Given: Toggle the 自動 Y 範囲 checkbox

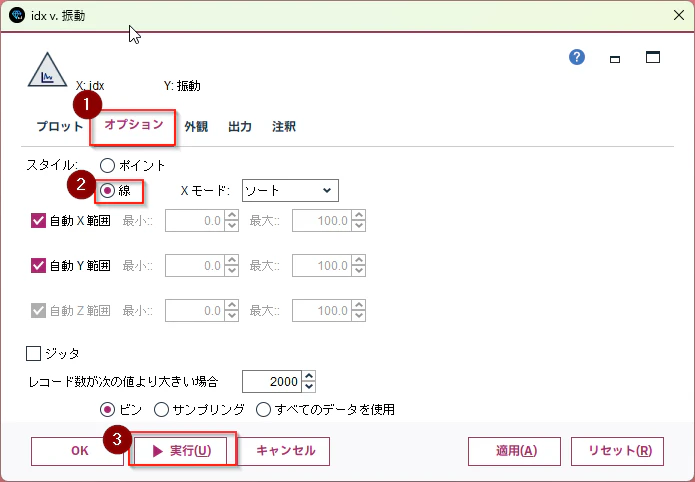Looking at the screenshot, I should [x=38, y=266].
